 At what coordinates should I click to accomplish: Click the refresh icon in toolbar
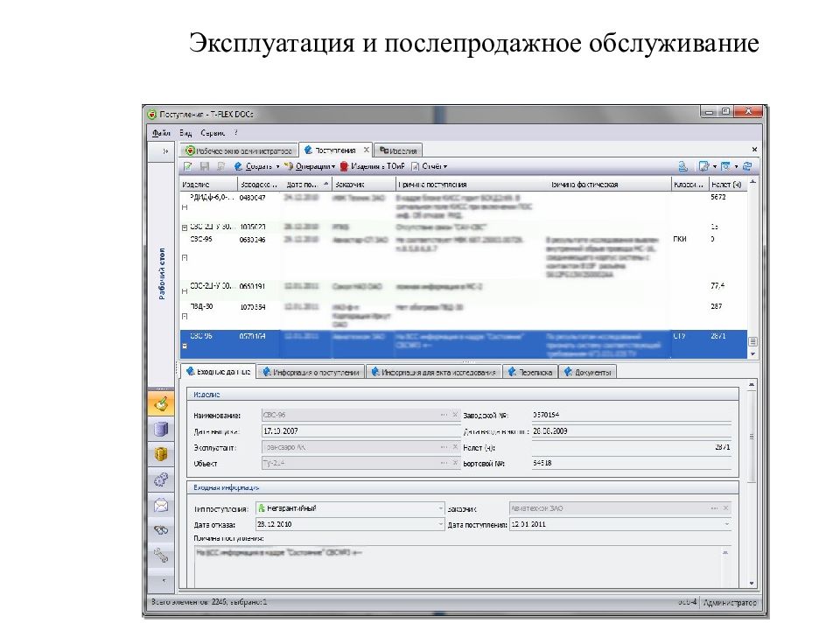(x=747, y=166)
